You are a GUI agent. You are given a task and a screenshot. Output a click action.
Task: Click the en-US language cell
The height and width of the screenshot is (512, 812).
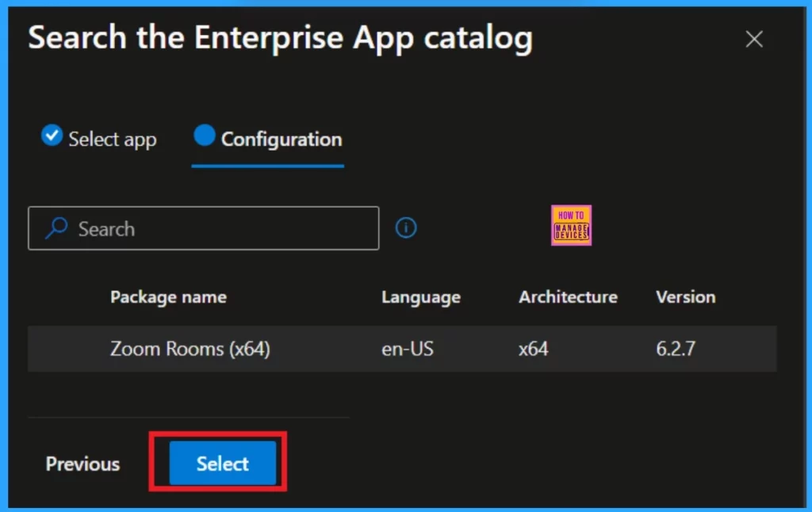408,349
